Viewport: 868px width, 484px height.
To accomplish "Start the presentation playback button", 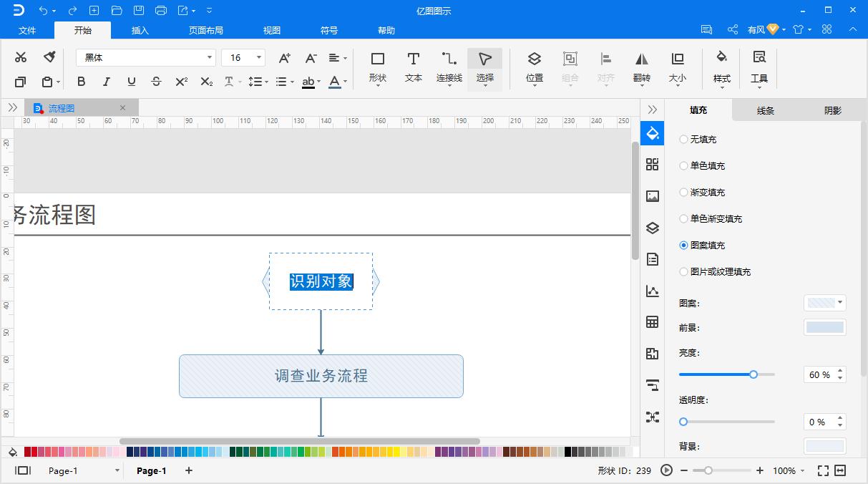I will coord(665,470).
